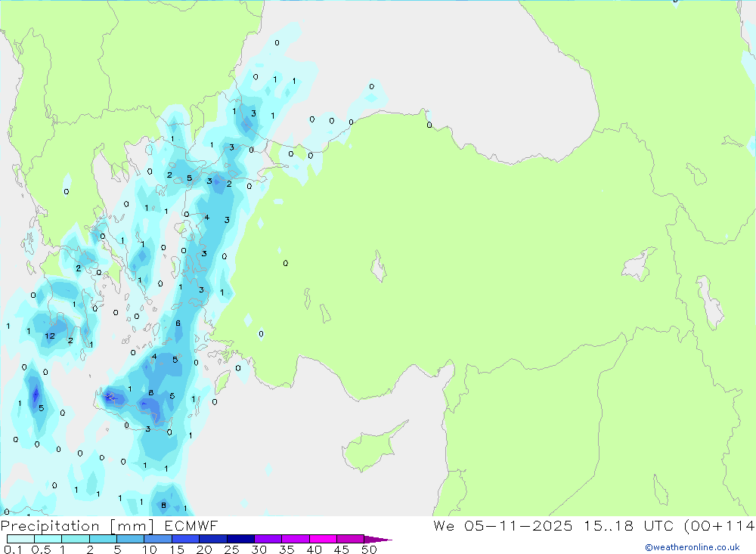Pick the 30–35 mm purple legend box
756x554 pixels.
click(268, 539)
